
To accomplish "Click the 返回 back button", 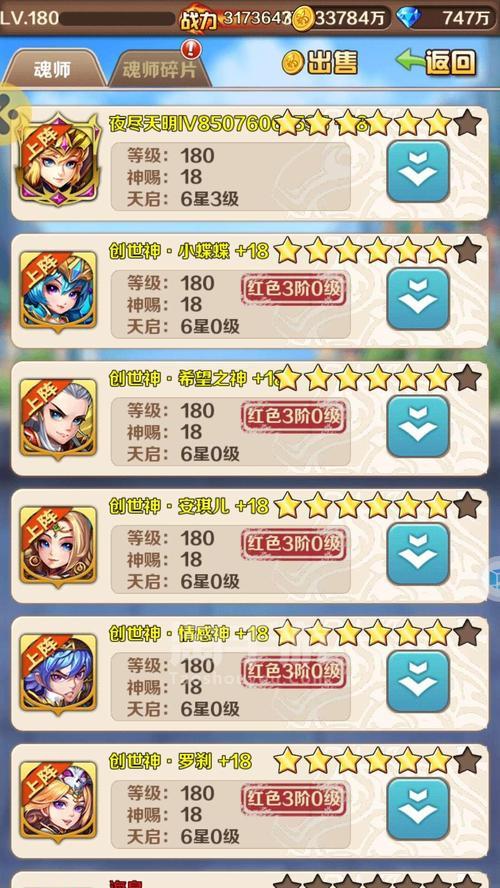I will 436,62.
